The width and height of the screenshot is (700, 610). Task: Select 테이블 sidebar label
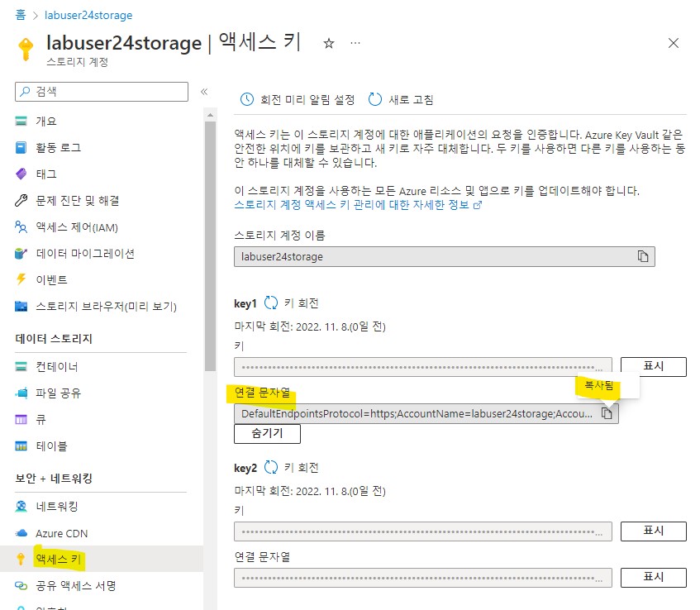pyautogui.click(x=52, y=446)
